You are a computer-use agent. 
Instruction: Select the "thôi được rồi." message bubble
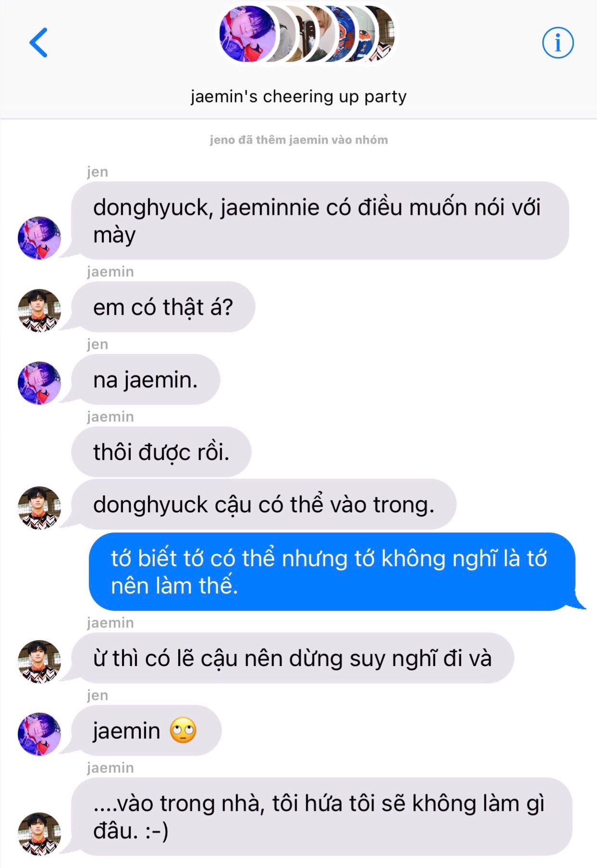click(x=162, y=452)
